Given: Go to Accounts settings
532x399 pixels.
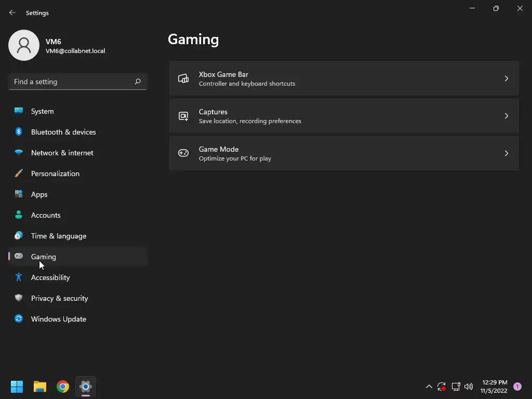Looking at the screenshot, I should [78, 215].
